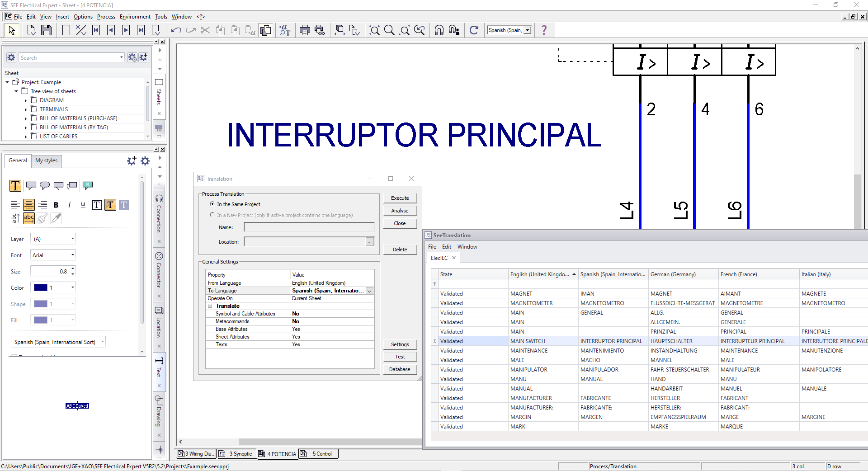
Task: Select 'In the Same Project' option
Action: coord(212,204)
